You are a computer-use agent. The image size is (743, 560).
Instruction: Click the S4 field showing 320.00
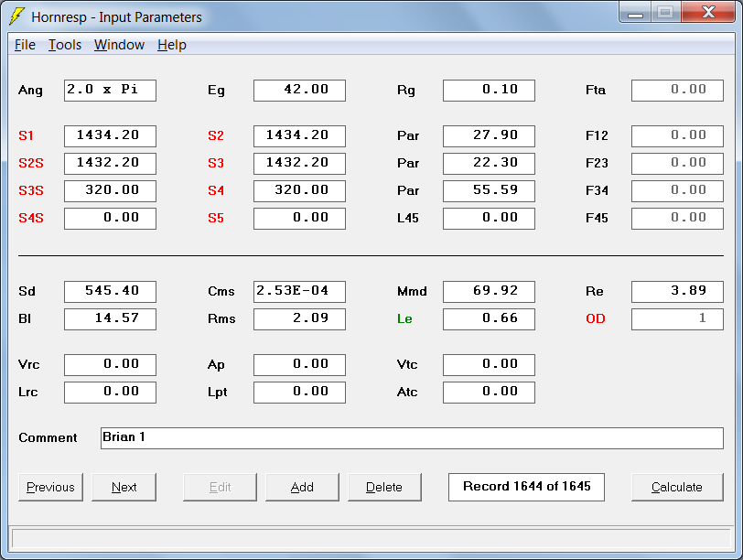click(299, 191)
